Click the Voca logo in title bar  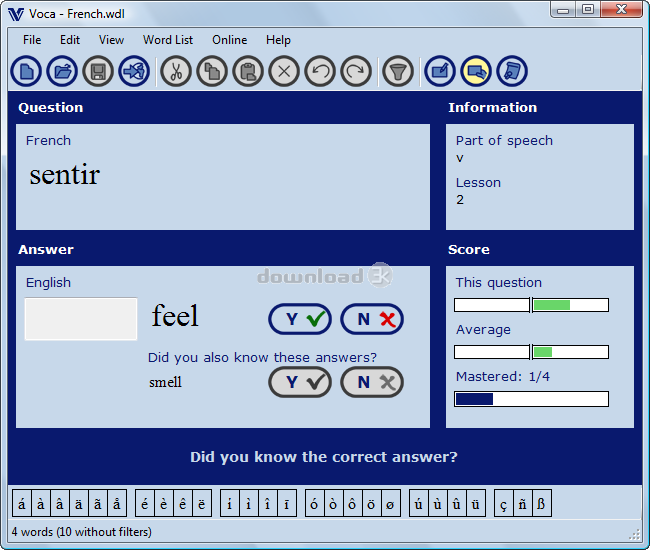(16, 15)
